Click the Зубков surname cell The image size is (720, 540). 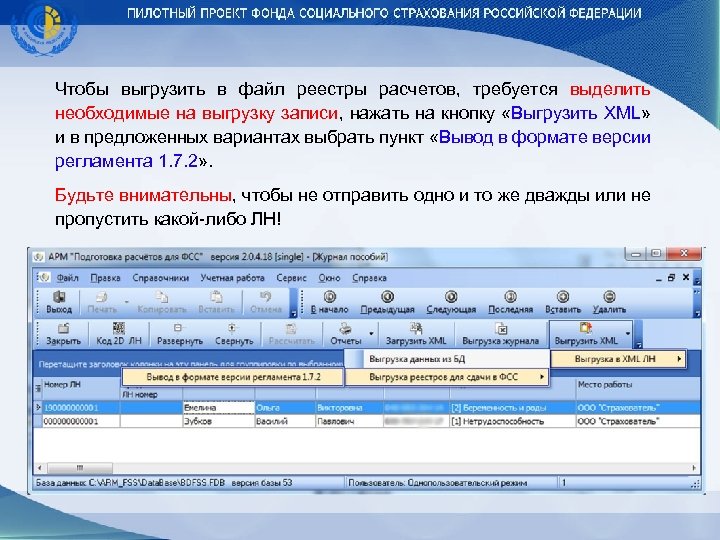tap(219, 421)
